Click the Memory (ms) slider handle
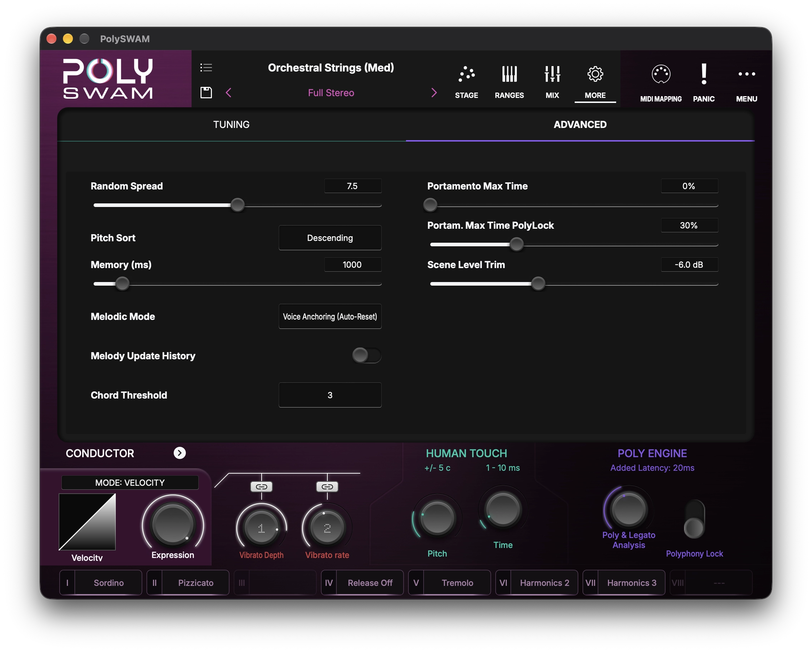812x652 pixels. coord(122,283)
